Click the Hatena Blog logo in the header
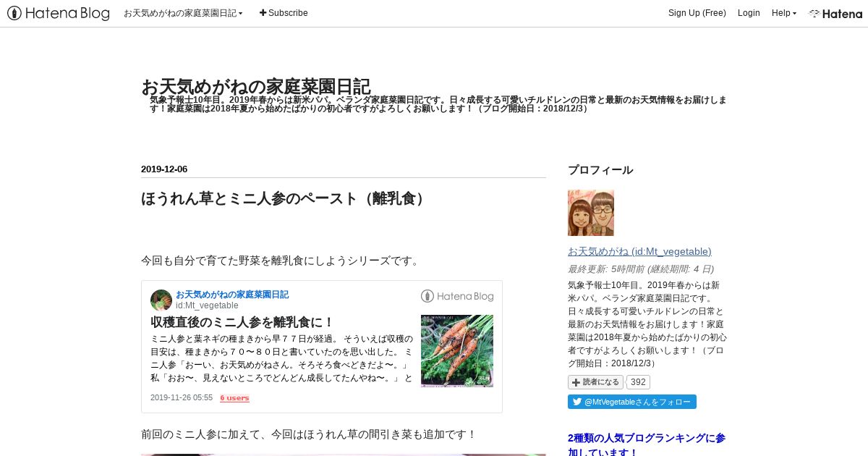 coord(59,13)
